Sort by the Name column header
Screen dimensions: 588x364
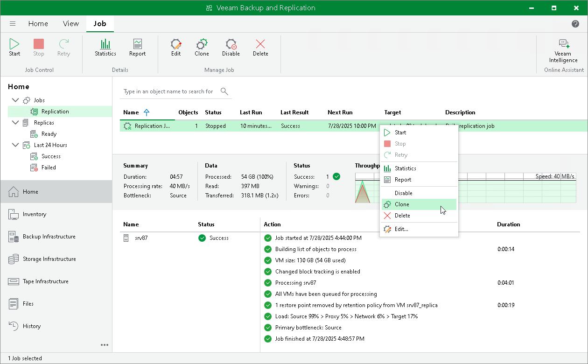pyautogui.click(x=131, y=112)
